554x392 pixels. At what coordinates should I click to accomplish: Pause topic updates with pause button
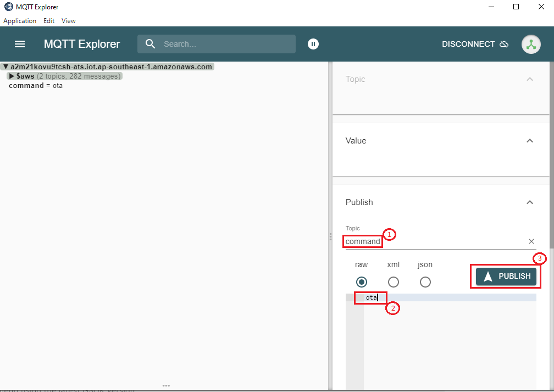click(x=313, y=44)
